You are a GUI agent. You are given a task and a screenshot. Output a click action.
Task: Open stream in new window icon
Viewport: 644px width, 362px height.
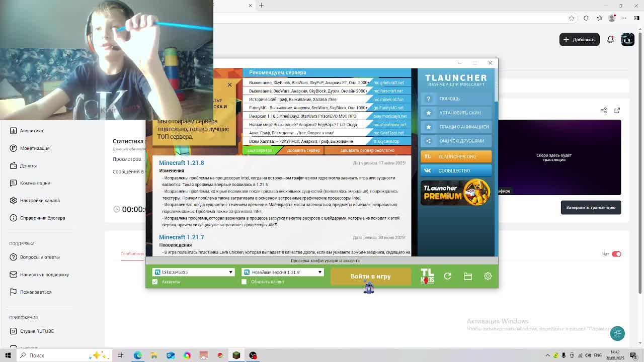point(617,110)
